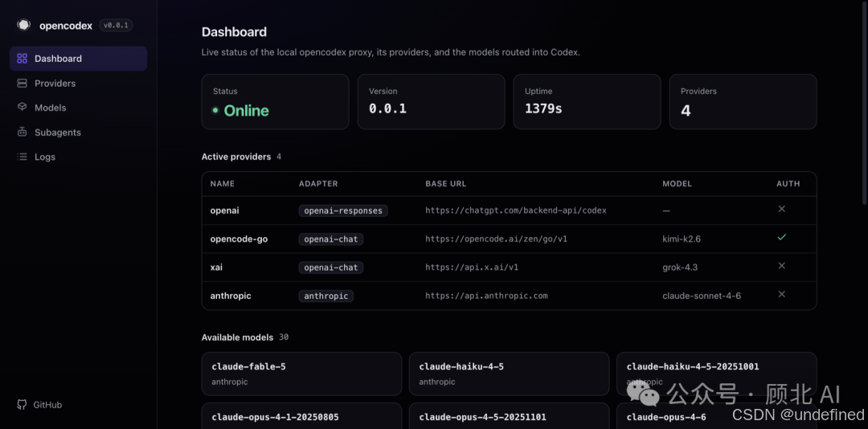Click the opencodex brand name
The image size is (868, 429).
tap(66, 26)
